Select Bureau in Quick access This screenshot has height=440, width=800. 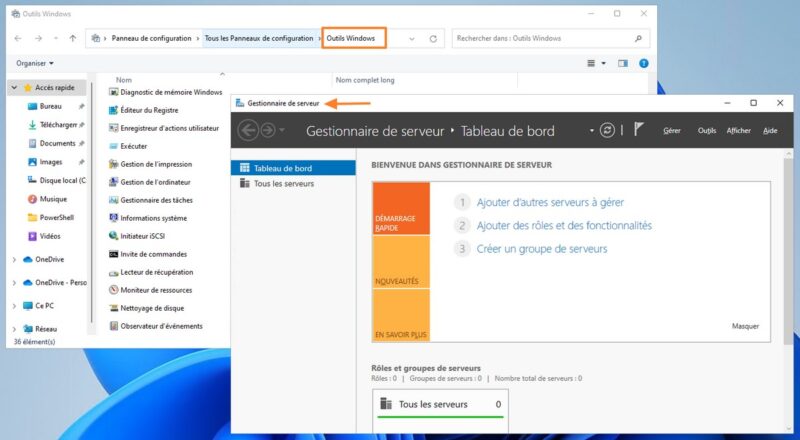click(51, 106)
